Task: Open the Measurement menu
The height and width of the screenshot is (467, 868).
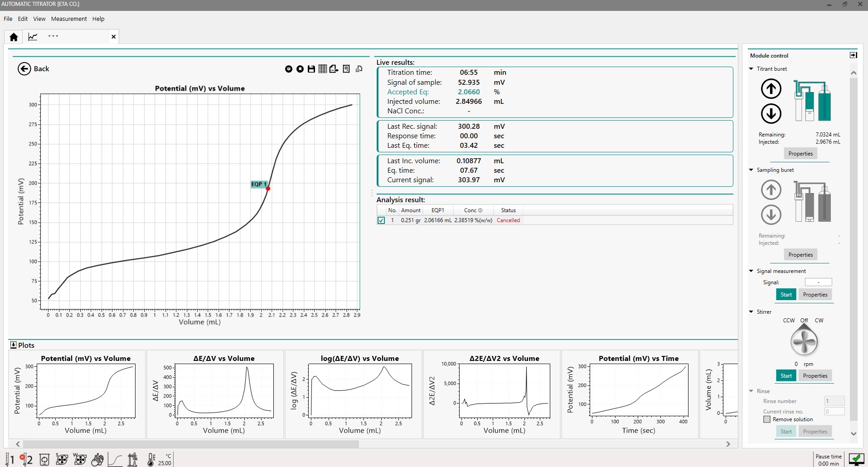Action: tap(69, 19)
